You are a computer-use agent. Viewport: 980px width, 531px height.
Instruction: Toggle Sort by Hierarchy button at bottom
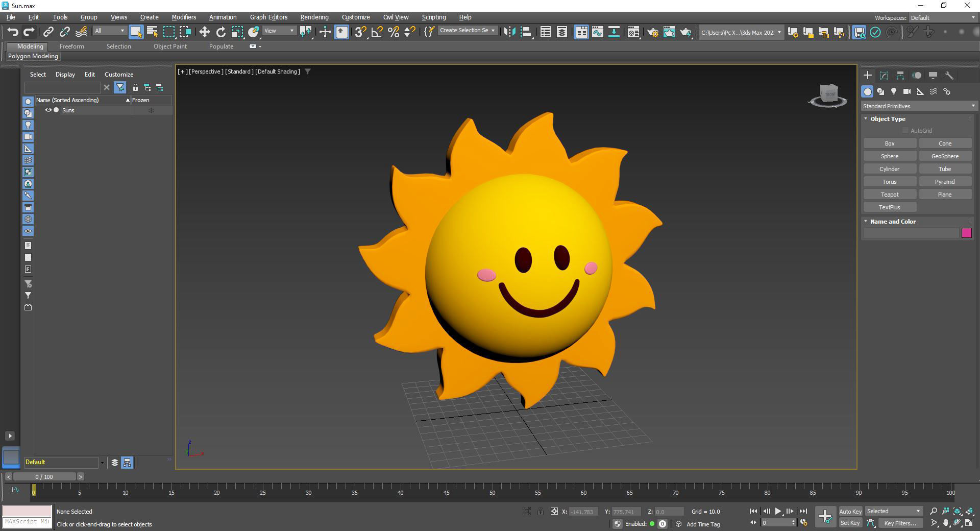127,463
